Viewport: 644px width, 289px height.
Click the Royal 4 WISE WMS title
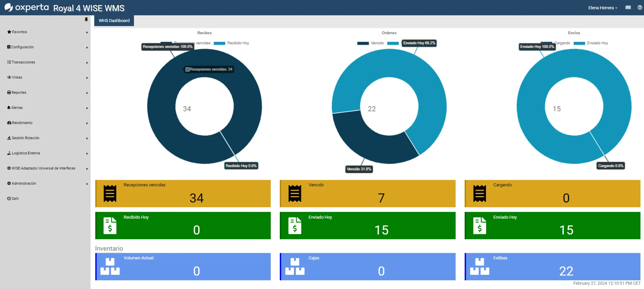pos(89,8)
